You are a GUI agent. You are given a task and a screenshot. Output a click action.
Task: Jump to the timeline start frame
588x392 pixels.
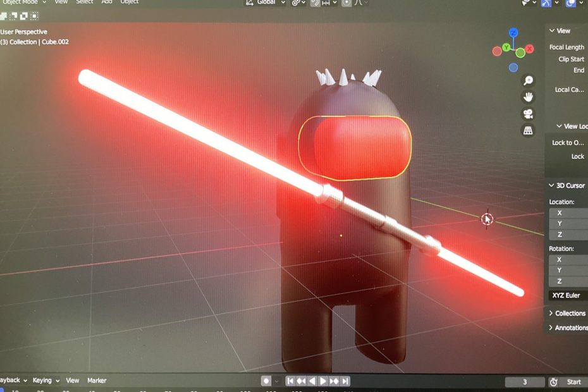(x=290, y=381)
